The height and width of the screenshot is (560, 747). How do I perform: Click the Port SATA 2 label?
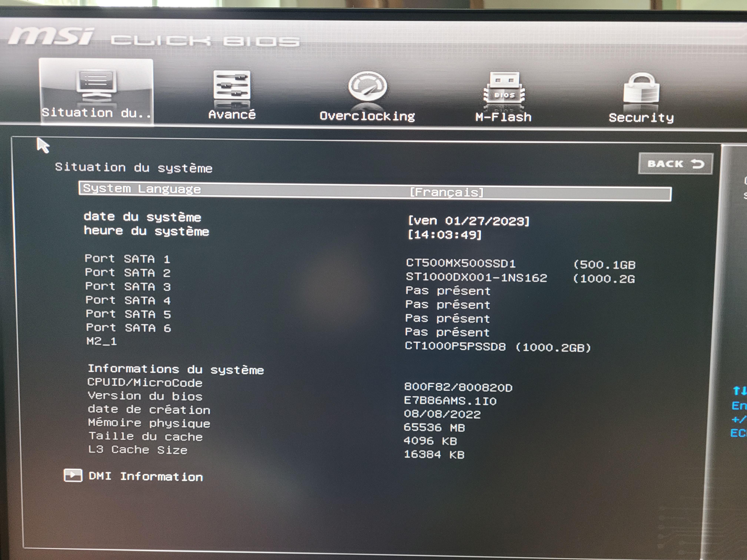128,273
